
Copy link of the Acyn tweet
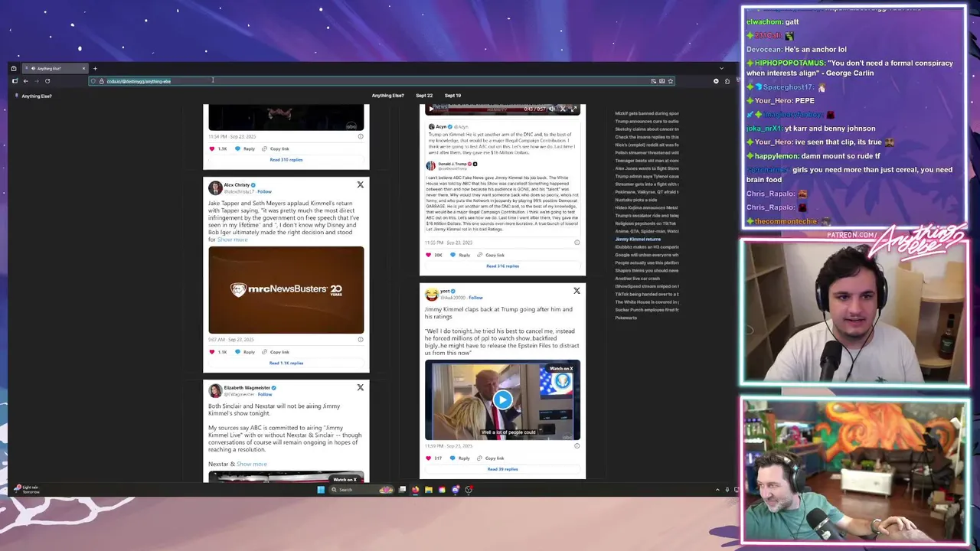(x=491, y=255)
